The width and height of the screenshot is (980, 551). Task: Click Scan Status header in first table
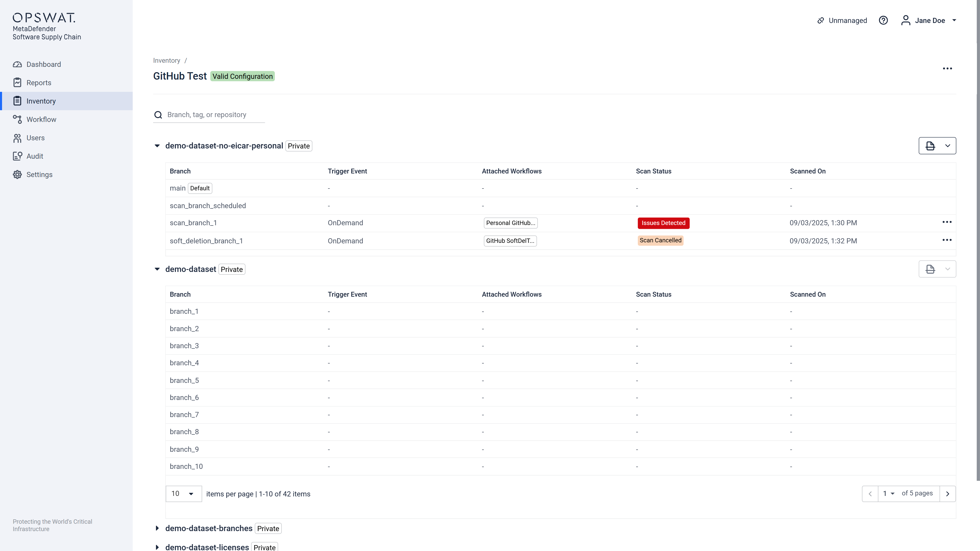click(654, 171)
